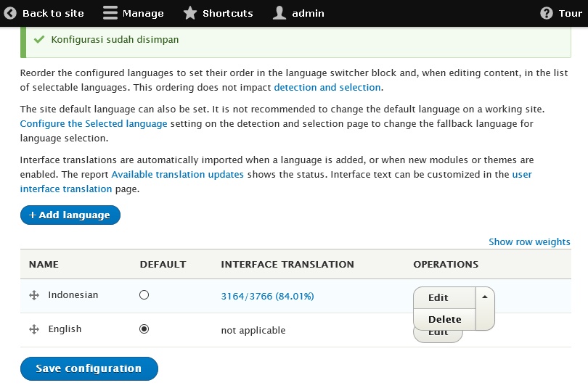Select English as default language radio
This screenshot has height=388, width=588.
144,329
